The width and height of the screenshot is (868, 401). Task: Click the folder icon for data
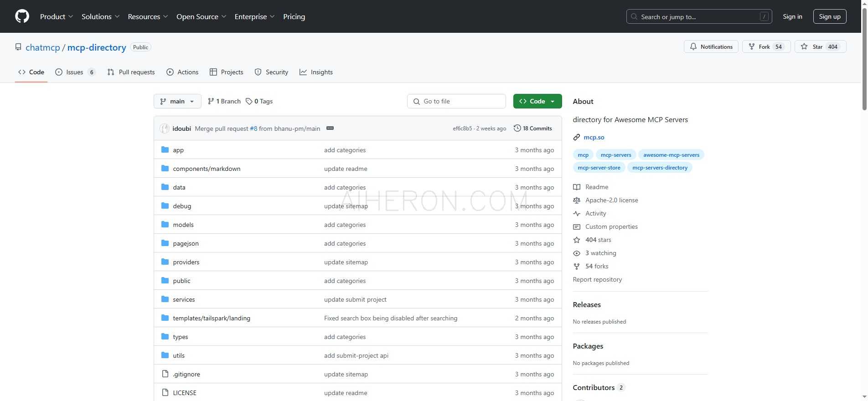pos(165,187)
